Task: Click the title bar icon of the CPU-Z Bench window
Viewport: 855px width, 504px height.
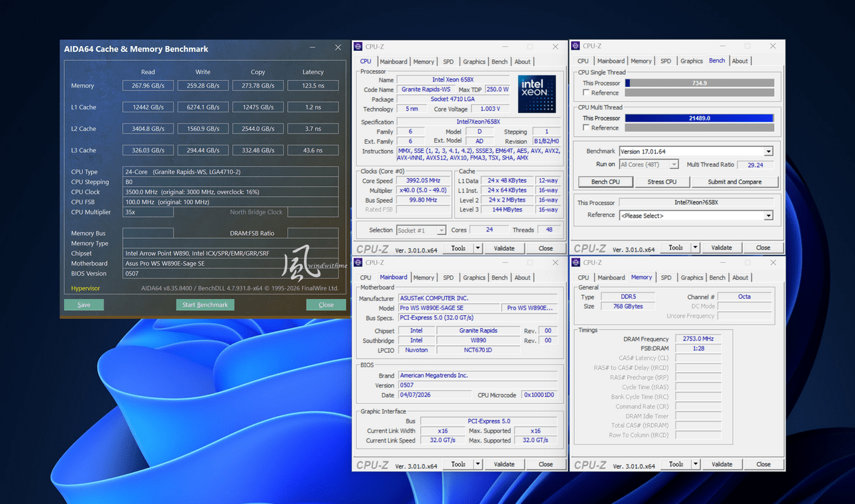Action: (x=576, y=46)
